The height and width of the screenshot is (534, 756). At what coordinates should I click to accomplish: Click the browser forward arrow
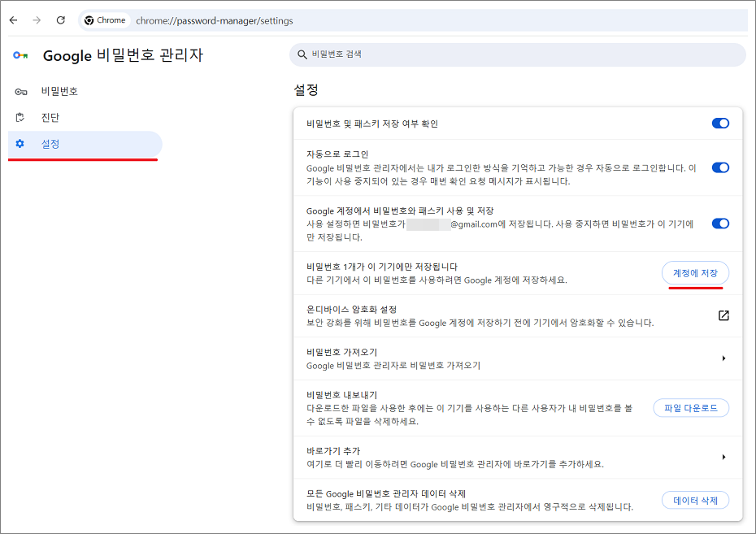point(37,20)
